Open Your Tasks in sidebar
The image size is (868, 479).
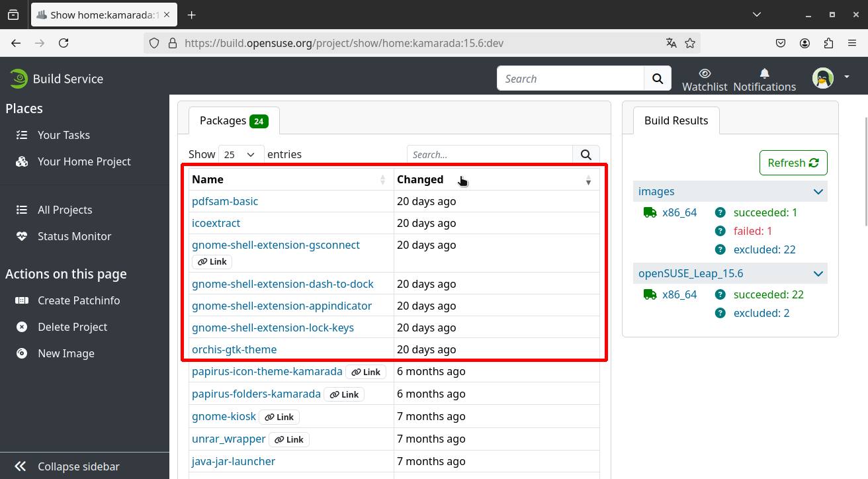click(64, 135)
